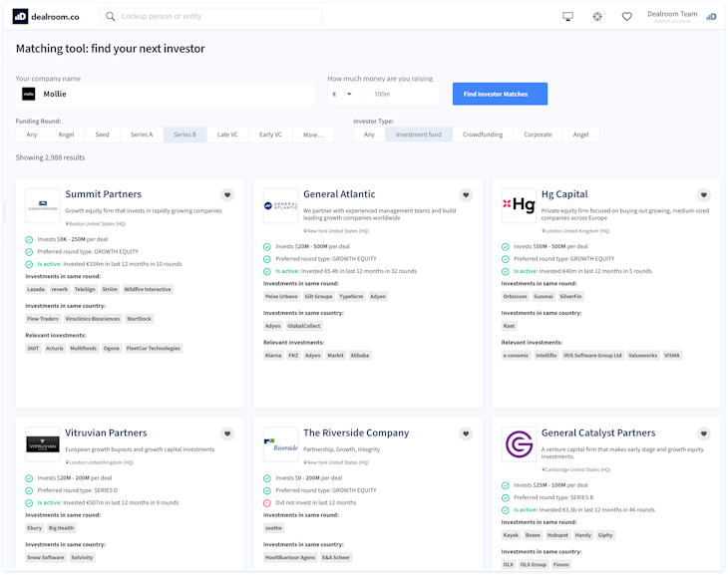Click the VISMA tag
Viewport: 728px width, 575px height.
672,356
